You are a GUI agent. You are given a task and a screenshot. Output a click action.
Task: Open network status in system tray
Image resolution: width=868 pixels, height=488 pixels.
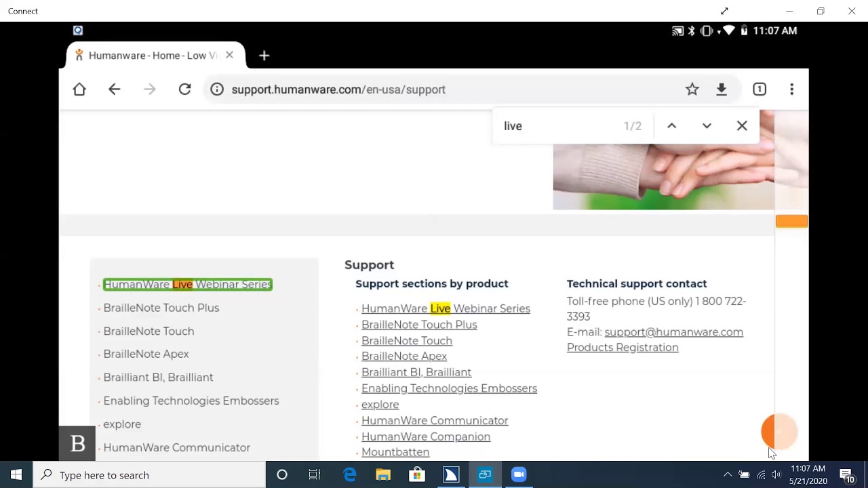pos(761,475)
